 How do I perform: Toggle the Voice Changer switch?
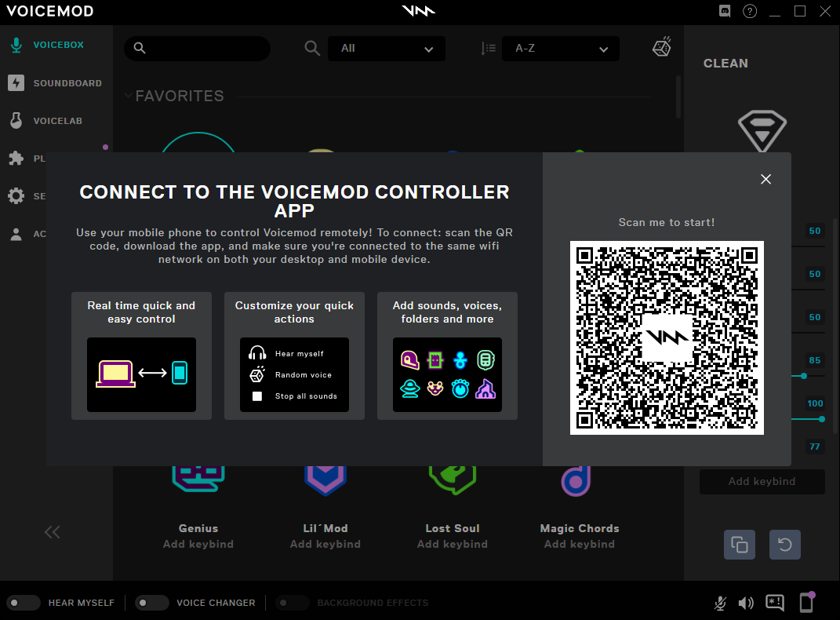[x=151, y=603]
